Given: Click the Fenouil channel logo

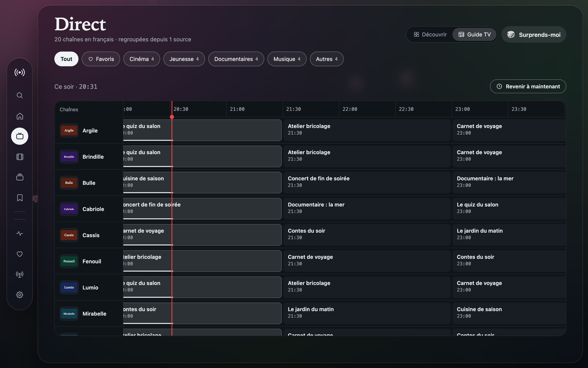Looking at the screenshot, I should pos(69,261).
